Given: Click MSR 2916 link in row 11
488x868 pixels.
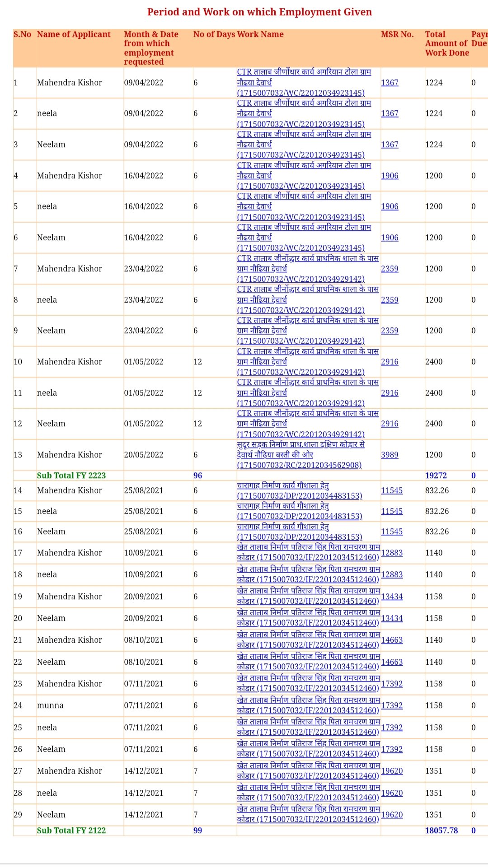Looking at the screenshot, I should click(389, 393).
